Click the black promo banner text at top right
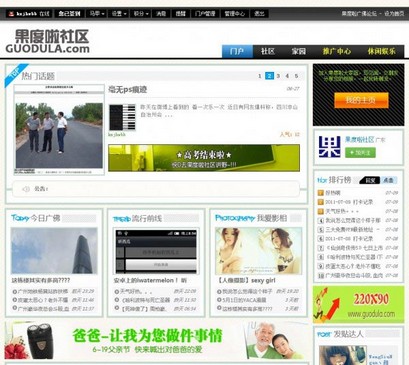The height and width of the screenshot is (365, 409). coord(358,75)
